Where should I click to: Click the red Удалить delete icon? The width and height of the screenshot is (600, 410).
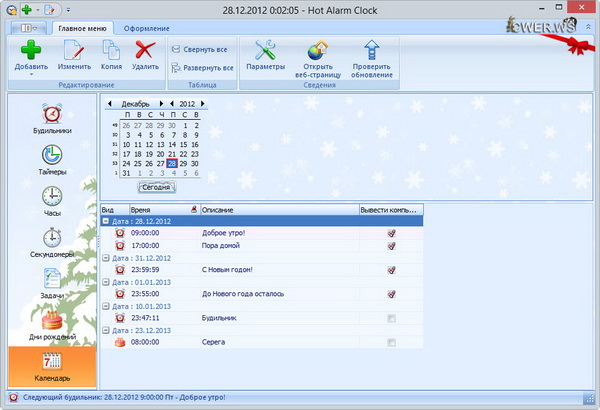[x=145, y=50]
